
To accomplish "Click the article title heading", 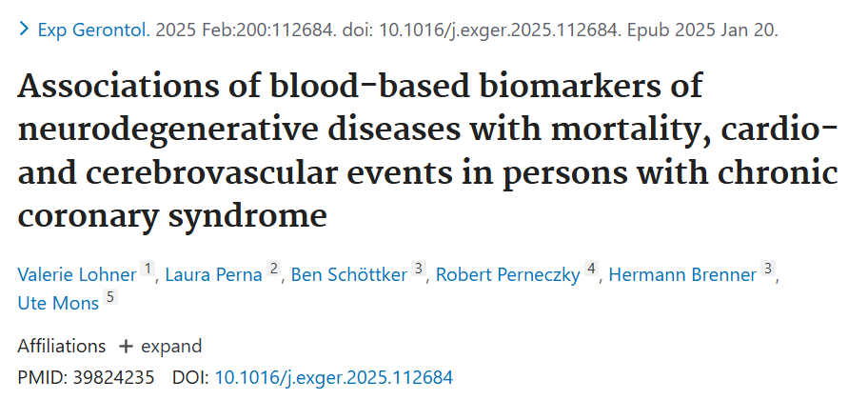I will (427, 150).
